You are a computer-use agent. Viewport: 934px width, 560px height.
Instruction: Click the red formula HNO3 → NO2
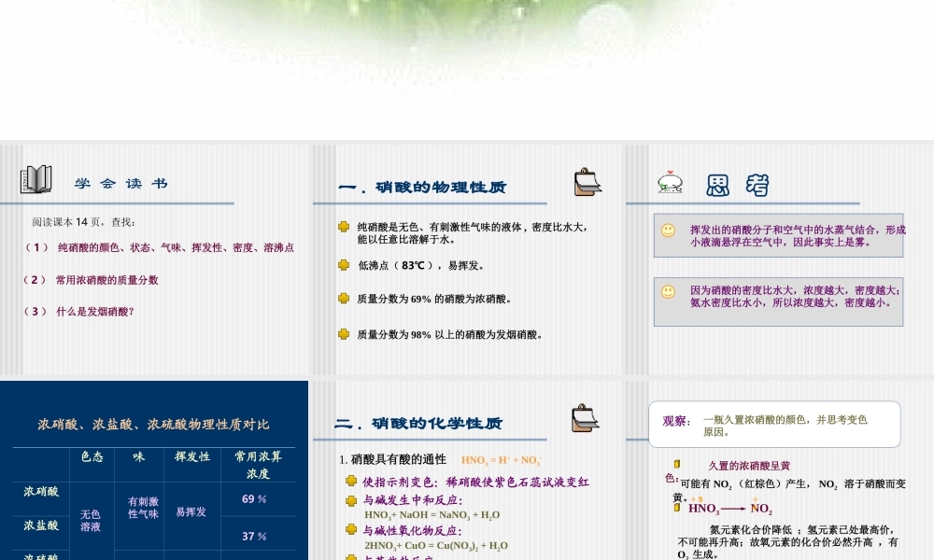730,509
